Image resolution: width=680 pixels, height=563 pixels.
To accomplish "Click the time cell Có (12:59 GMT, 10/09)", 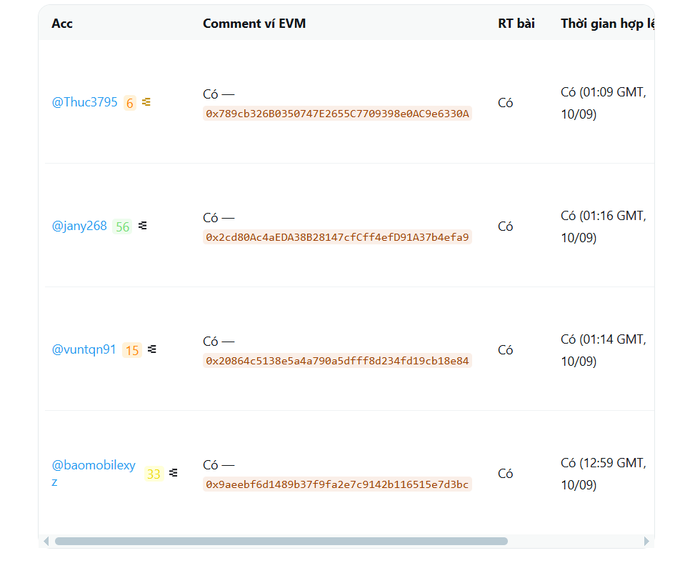I will (603, 474).
